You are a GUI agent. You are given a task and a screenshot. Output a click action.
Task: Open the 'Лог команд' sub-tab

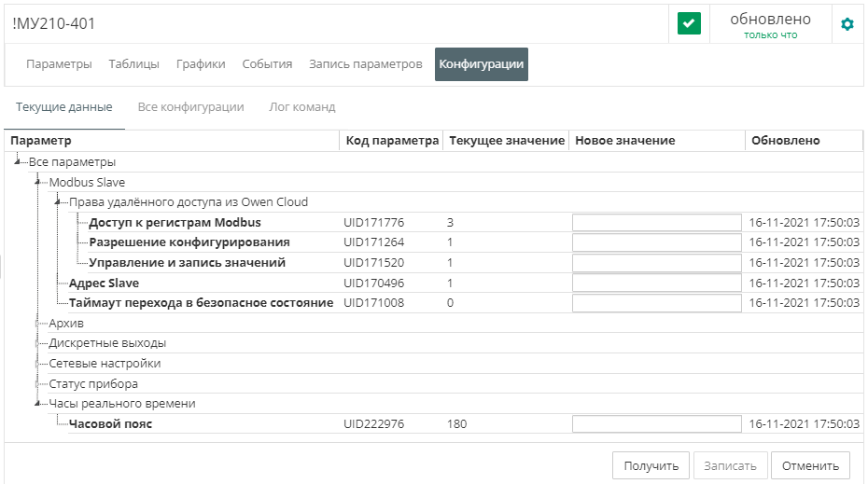point(301,107)
